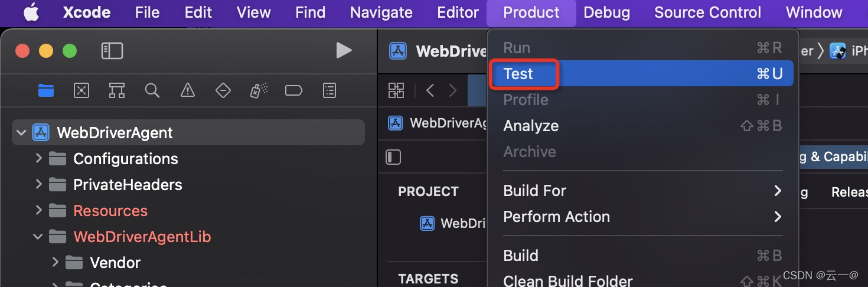The width and height of the screenshot is (868, 287).
Task: Select the WebDriverAgent project root
Action: (x=188, y=132)
